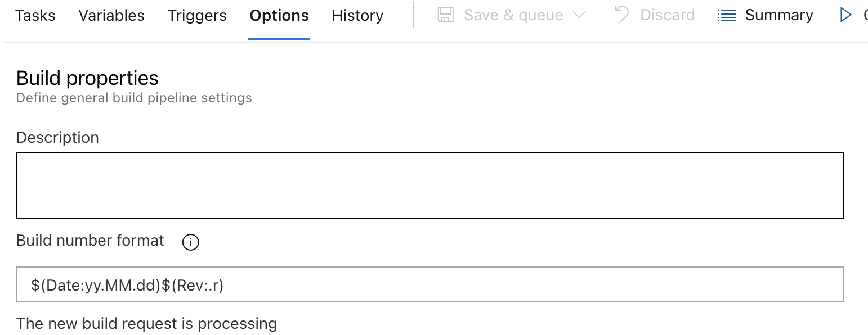Open the Summary view

pyautogui.click(x=779, y=16)
